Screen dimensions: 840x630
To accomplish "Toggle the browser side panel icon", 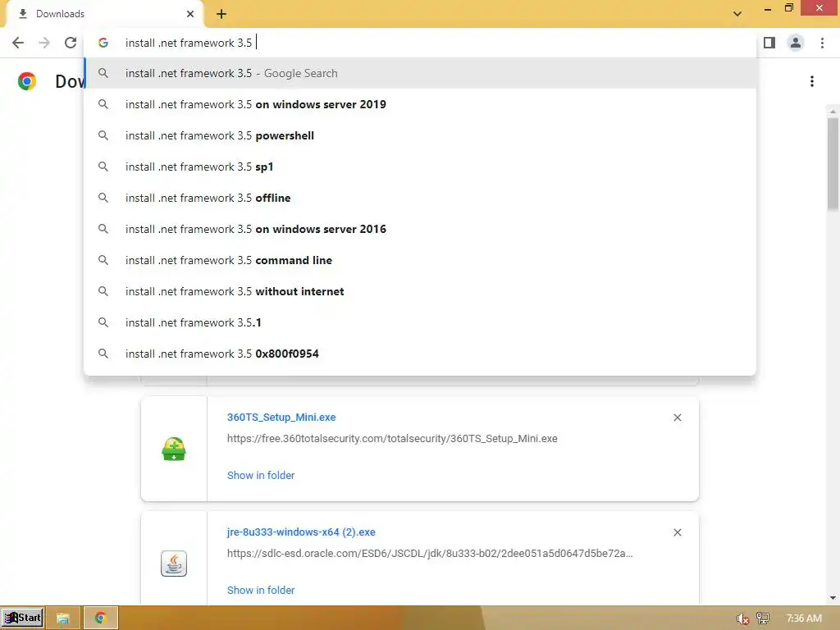I will point(769,43).
